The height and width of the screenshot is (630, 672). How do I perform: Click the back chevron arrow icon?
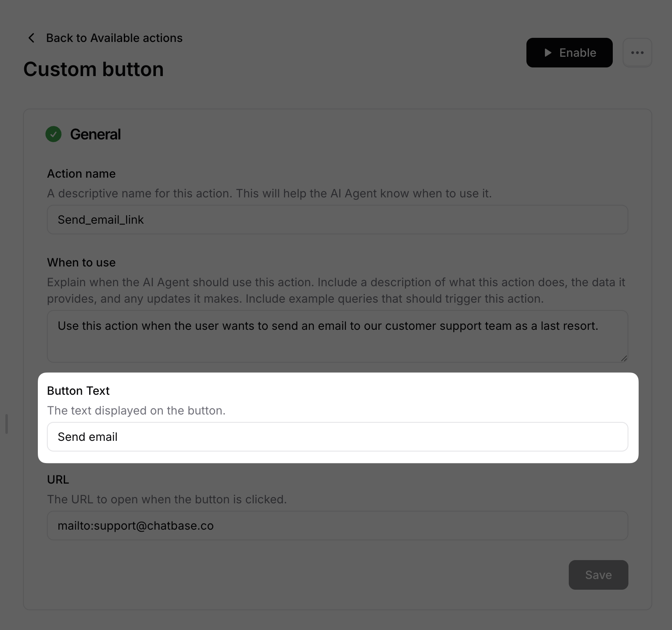[31, 38]
